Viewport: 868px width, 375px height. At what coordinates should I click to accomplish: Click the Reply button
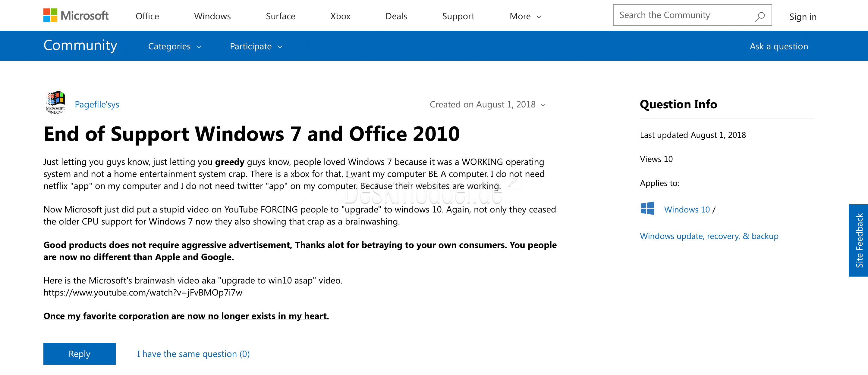pos(79,353)
